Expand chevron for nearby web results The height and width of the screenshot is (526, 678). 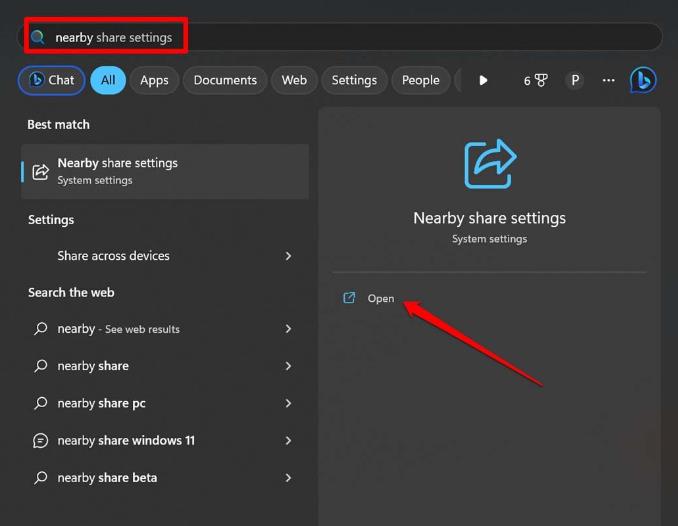[x=288, y=329]
